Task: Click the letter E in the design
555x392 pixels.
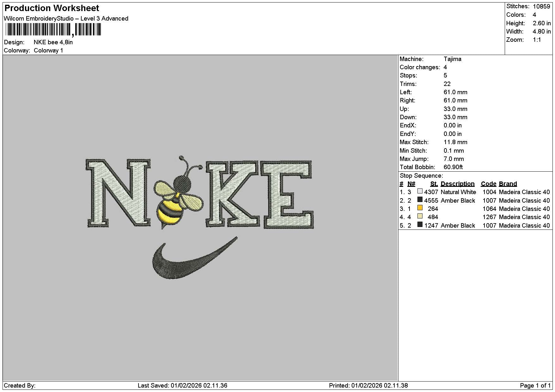Action: click(x=287, y=194)
